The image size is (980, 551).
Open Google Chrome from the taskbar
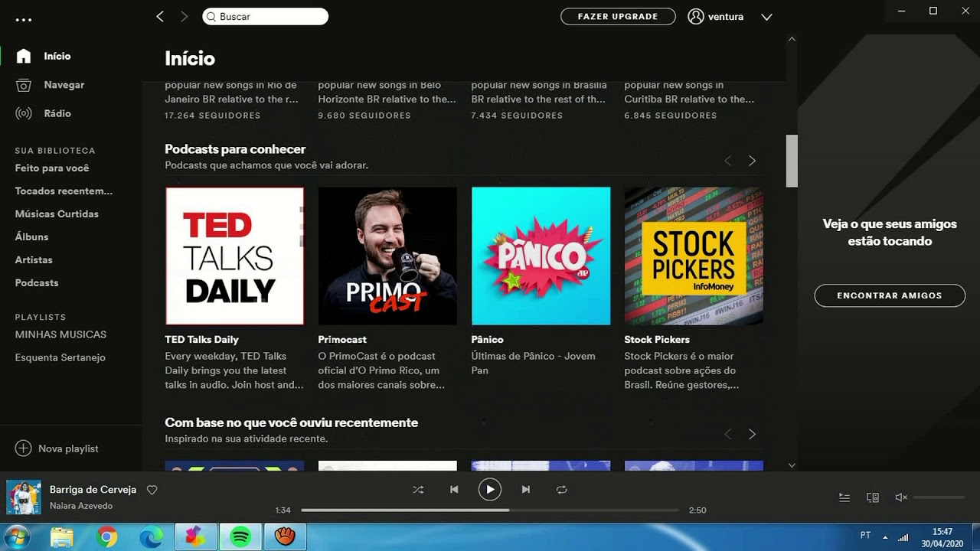click(x=107, y=537)
